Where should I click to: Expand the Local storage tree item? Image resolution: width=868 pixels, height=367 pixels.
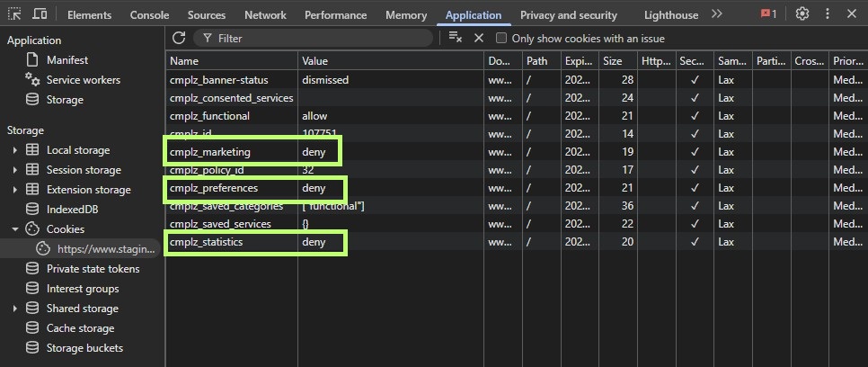pos(15,150)
